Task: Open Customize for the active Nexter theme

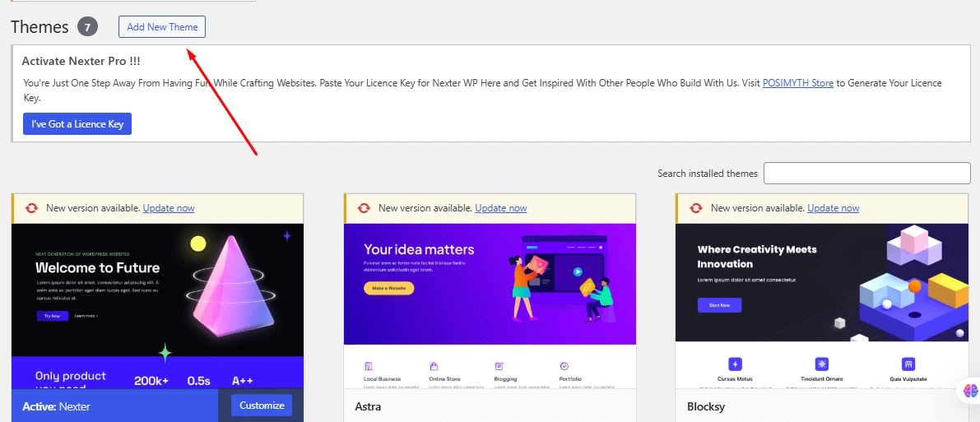Action: (x=261, y=406)
